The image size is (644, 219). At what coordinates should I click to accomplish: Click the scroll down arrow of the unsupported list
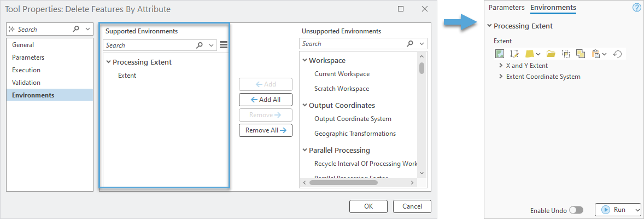[422, 174]
